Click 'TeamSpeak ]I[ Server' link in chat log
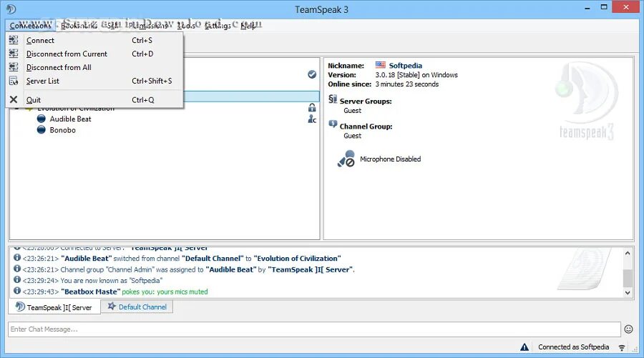644x358 pixels. [x=311, y=269]
